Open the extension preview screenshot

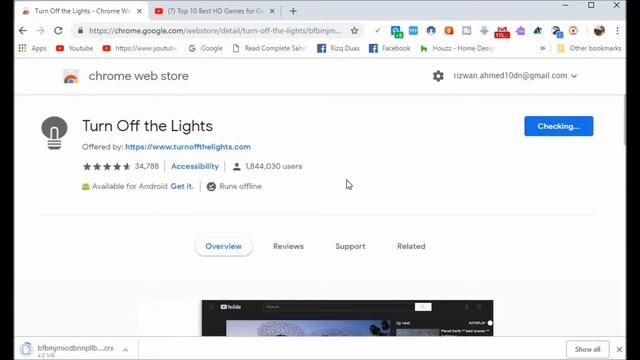coord(347,318)
